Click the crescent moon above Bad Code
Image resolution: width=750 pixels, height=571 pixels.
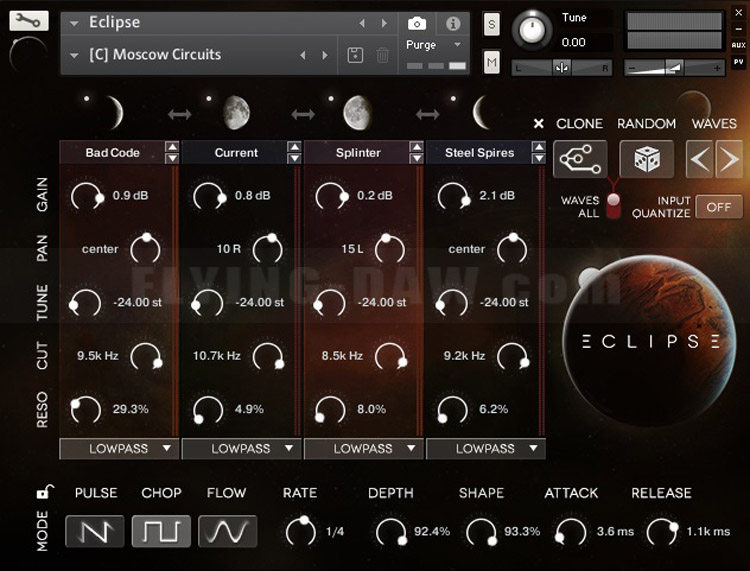pyautogui.click(x=115, y=113)
